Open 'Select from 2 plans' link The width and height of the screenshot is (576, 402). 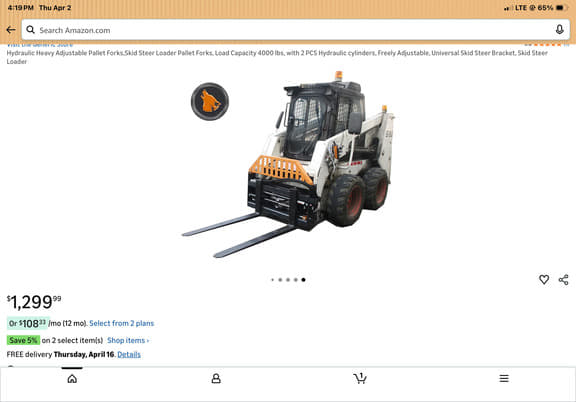click(122, 323)
